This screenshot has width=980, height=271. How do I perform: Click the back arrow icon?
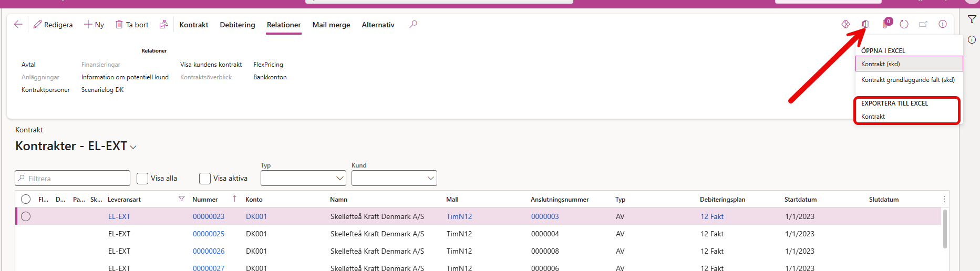pyautogui.click(x=18, y=25)
